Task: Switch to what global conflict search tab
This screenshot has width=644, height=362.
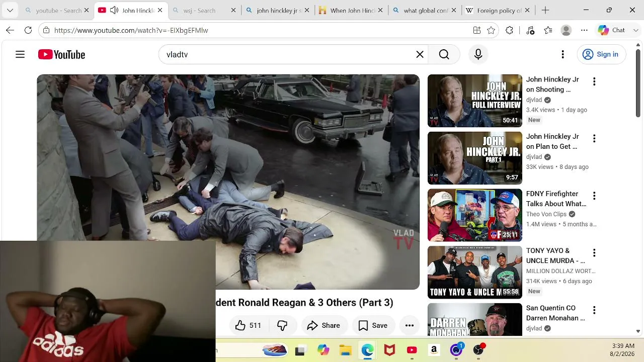Action: pyautogui.click(x=425, y=10)
